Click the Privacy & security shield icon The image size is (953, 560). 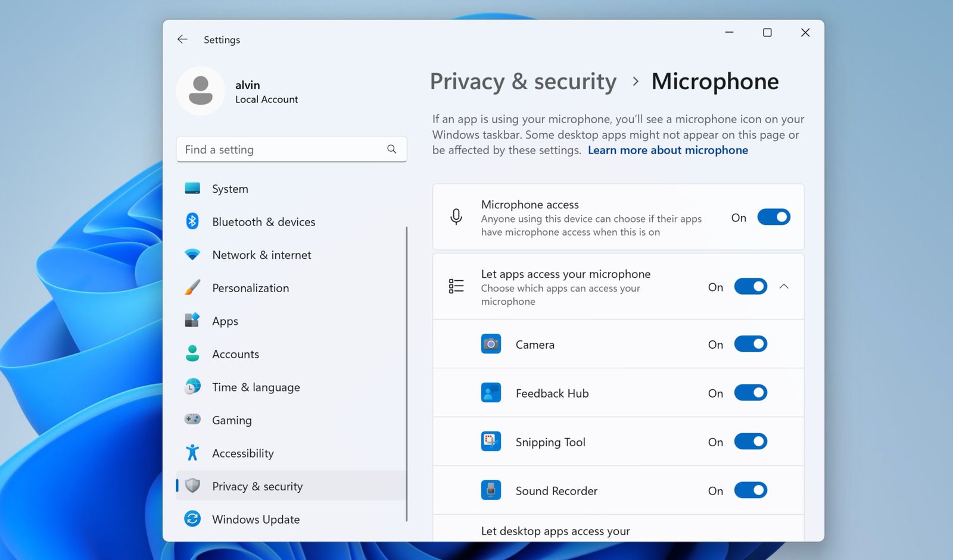pyautogui.click(x=192, y=486)
